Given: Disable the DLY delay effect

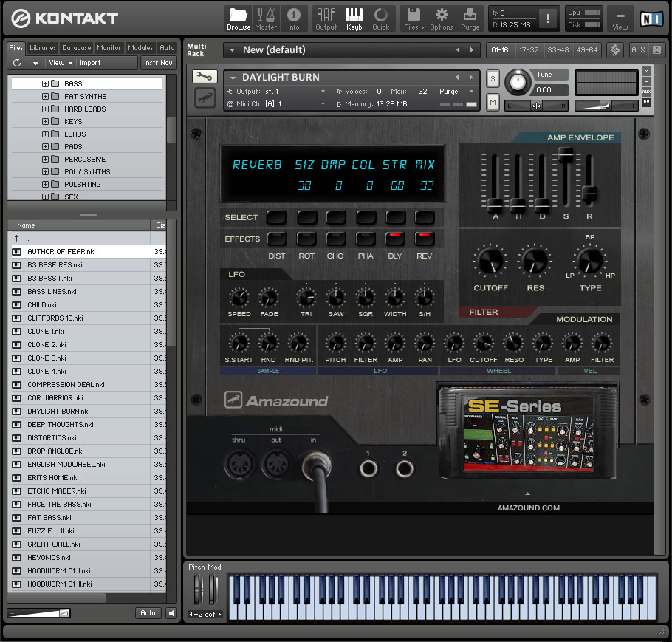Looking at the screenshot, I should tap(395, 239).
